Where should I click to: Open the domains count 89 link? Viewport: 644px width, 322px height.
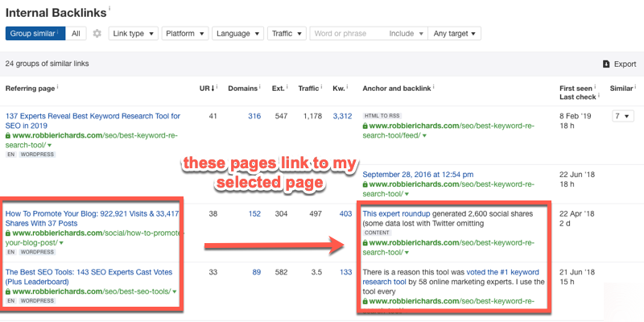point(256,272)
